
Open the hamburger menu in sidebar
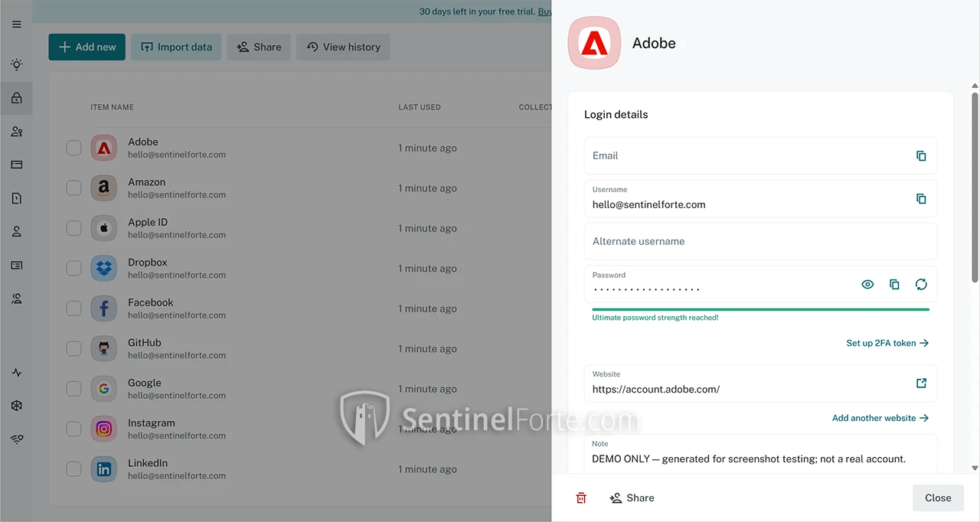coord(17,24)
